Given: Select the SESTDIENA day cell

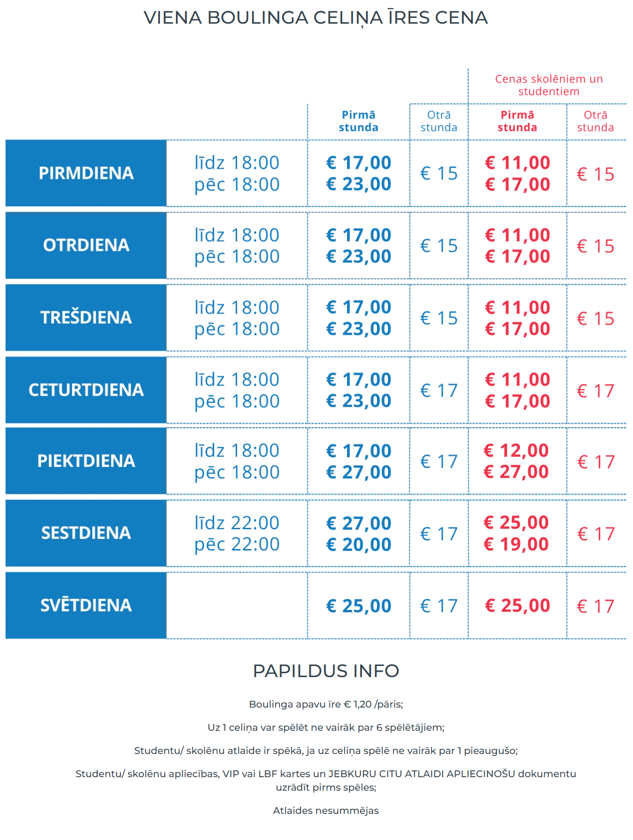Looking at the screenshot, I should (x=86, y=533).
